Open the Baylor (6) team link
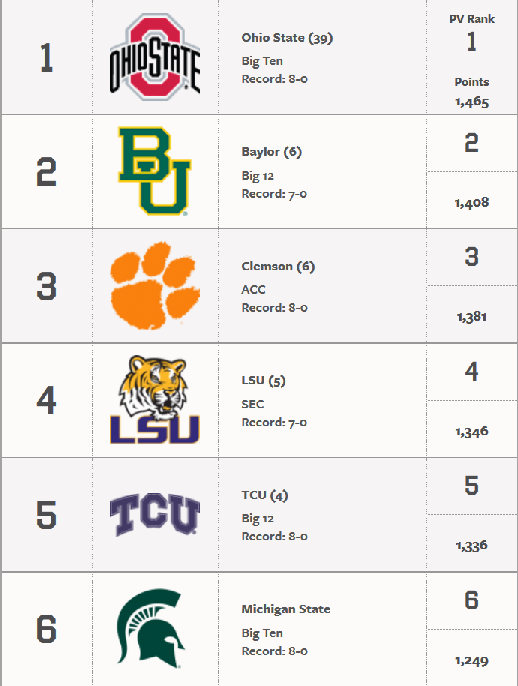This screenshot has width=518, height=686. click(x=272, y=152)
